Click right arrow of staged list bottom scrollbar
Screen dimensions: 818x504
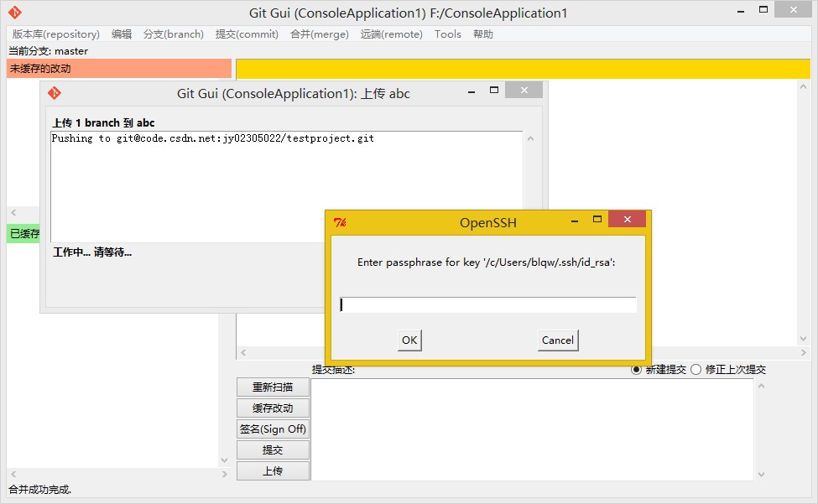pos(224,475)
